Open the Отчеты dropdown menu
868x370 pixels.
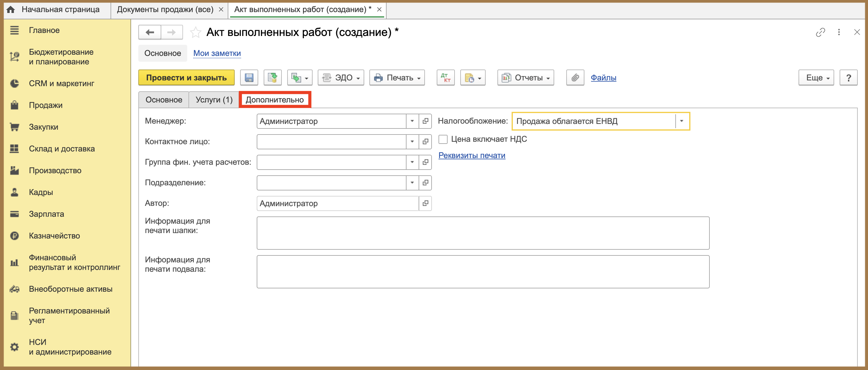coord(525,78)
